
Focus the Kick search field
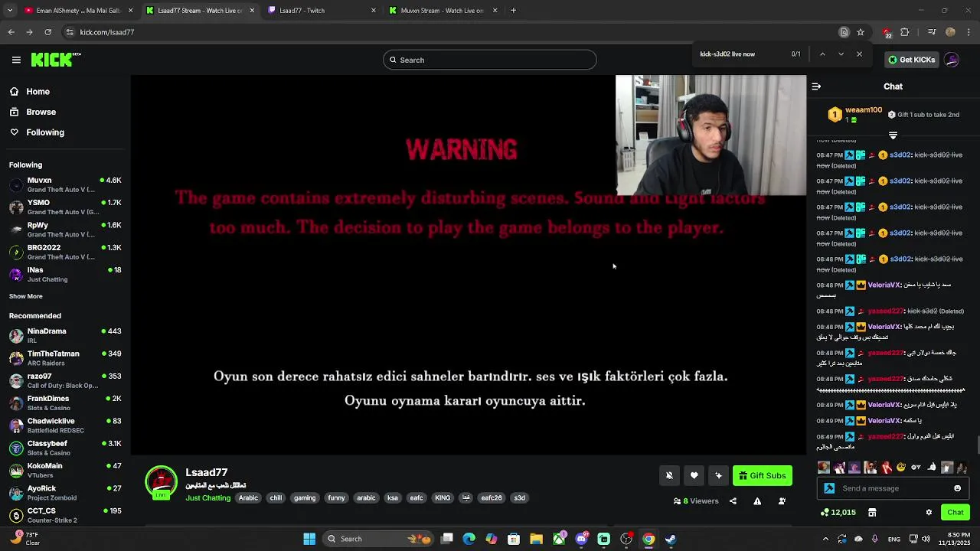(490, 60)
